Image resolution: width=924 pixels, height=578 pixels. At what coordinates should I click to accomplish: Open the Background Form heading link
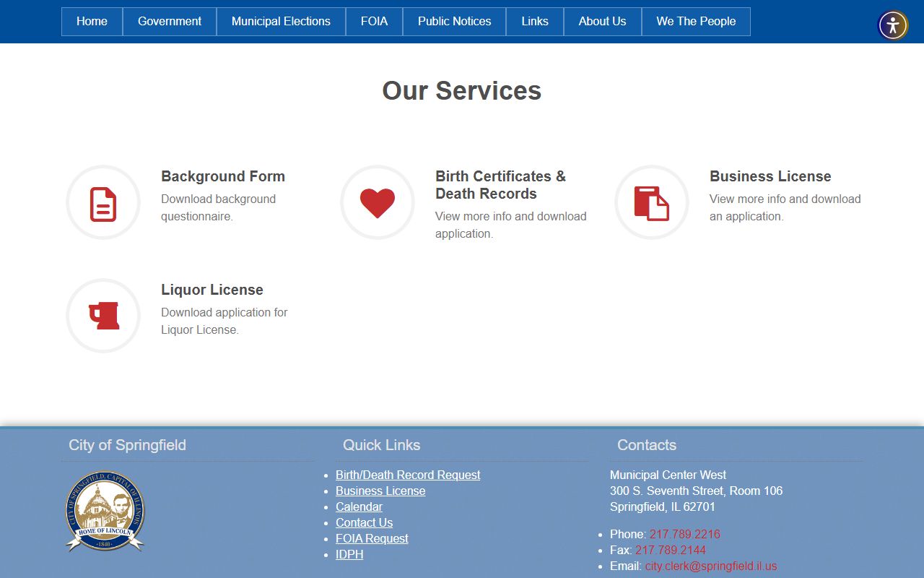(223, 176)
